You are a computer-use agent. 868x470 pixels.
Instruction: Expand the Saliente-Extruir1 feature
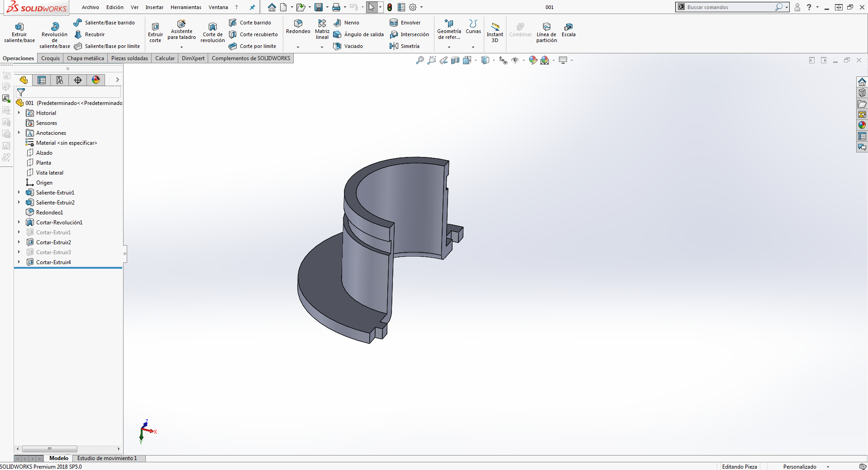(19, 192)
